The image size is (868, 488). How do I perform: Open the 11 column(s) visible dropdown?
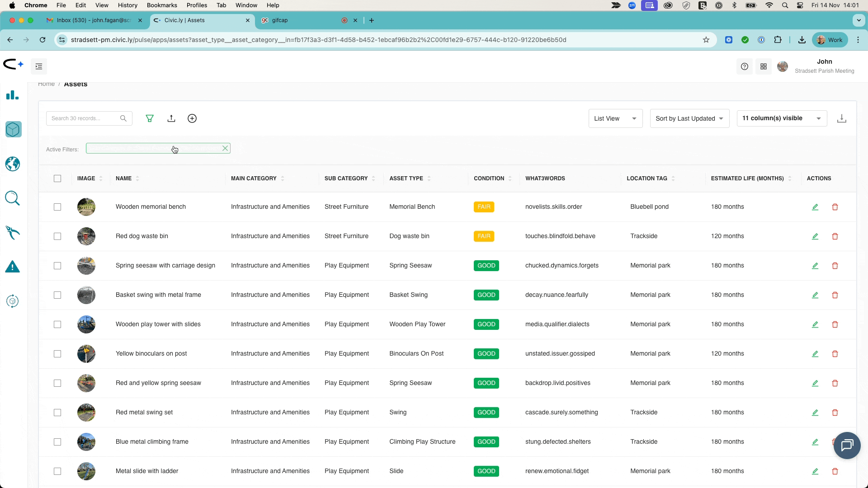coord(782,118)
